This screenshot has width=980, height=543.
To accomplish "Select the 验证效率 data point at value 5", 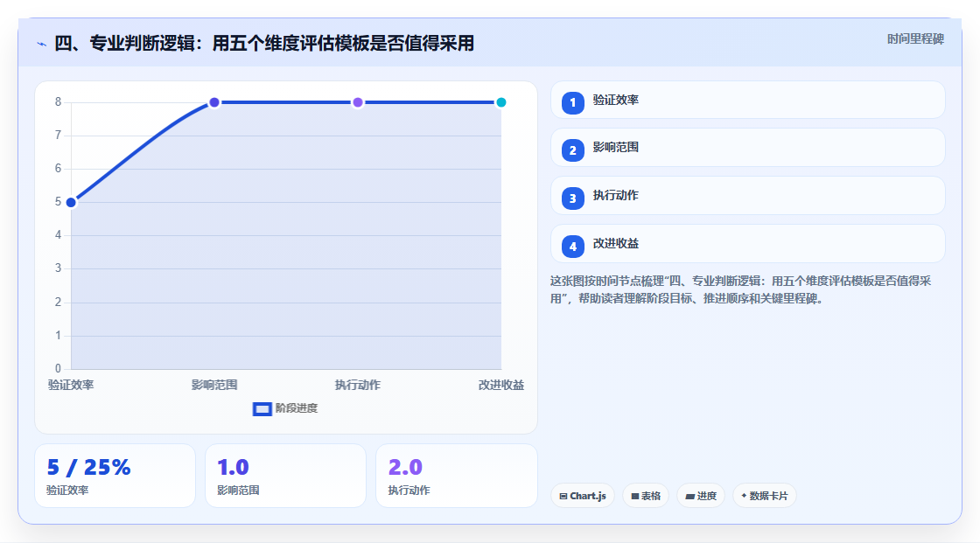I will click(71, 203).
